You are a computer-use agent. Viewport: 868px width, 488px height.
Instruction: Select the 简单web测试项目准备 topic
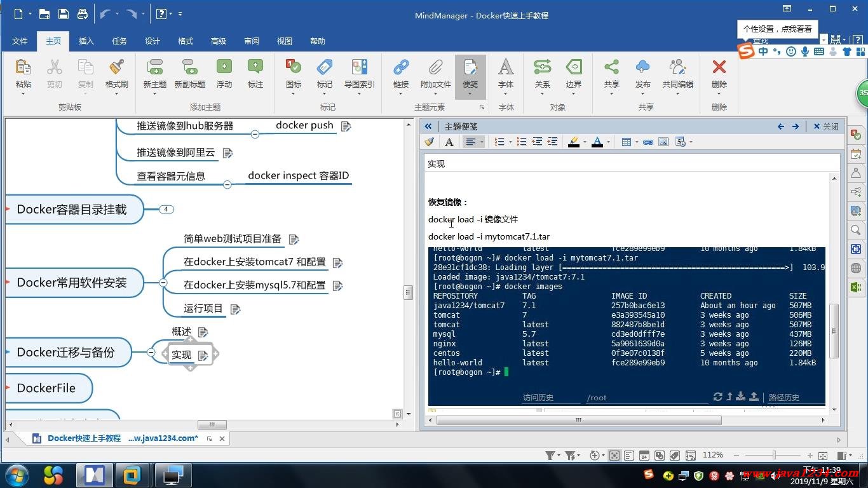tap(233, 239)
